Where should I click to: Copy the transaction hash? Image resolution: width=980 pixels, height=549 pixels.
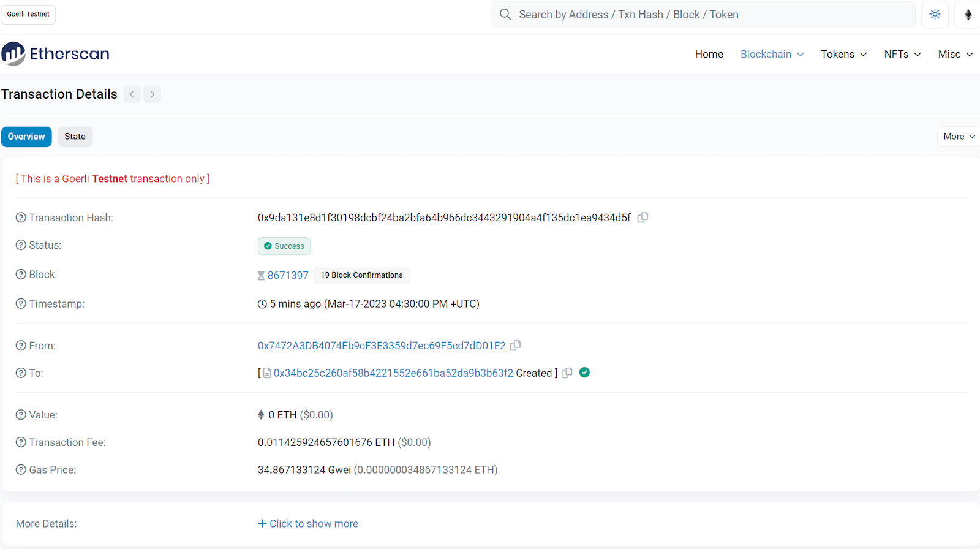(643, 218)
